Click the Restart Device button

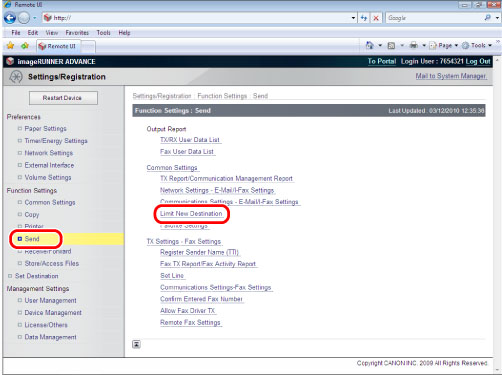pos(63,98)
